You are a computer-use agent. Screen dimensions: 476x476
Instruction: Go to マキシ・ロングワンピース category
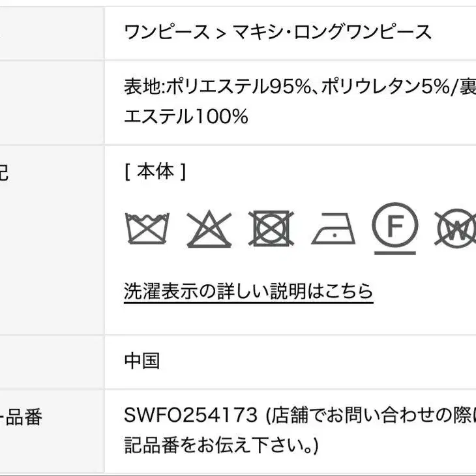pyautogui.click(x=333, y=32)
